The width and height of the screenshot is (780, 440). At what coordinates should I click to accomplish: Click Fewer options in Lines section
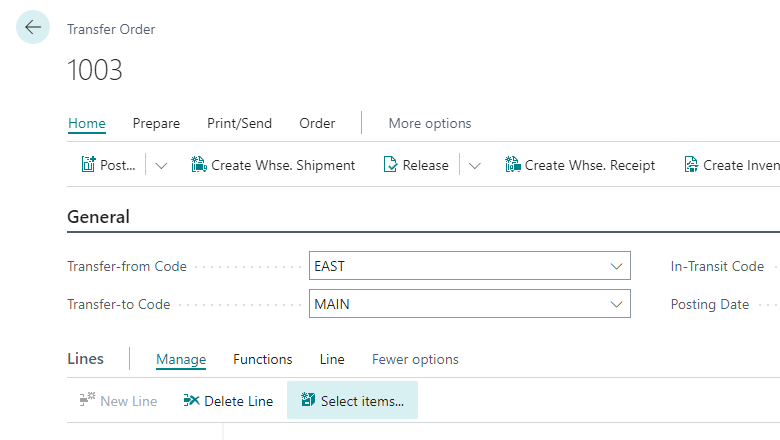click(x=415, y=359)
